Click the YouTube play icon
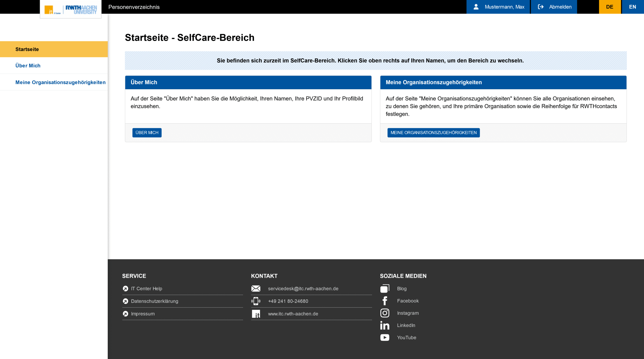Image resolution: width=644 pixels, height=359 pixels. coord(385,338)
